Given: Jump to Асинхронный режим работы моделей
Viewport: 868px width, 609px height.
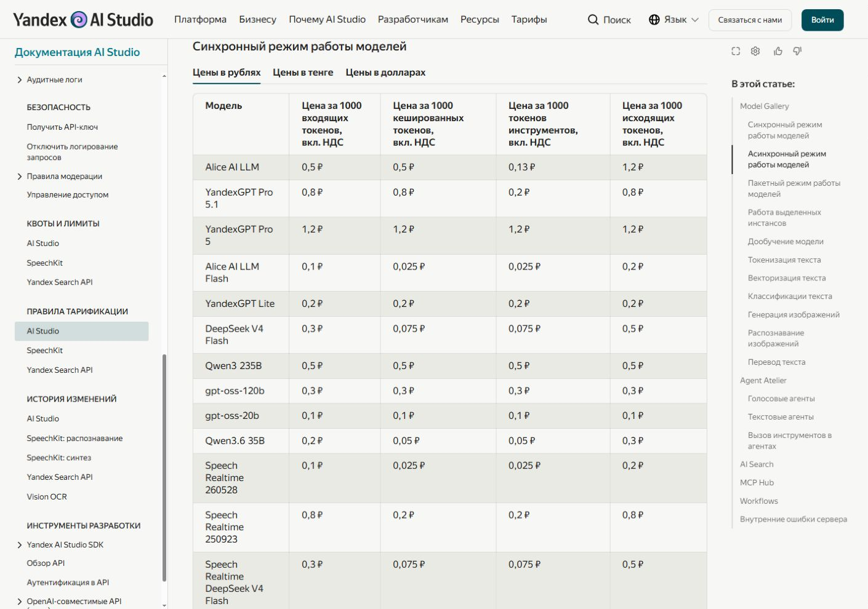Looking at the screenshot, I should [x=787, y=159].
